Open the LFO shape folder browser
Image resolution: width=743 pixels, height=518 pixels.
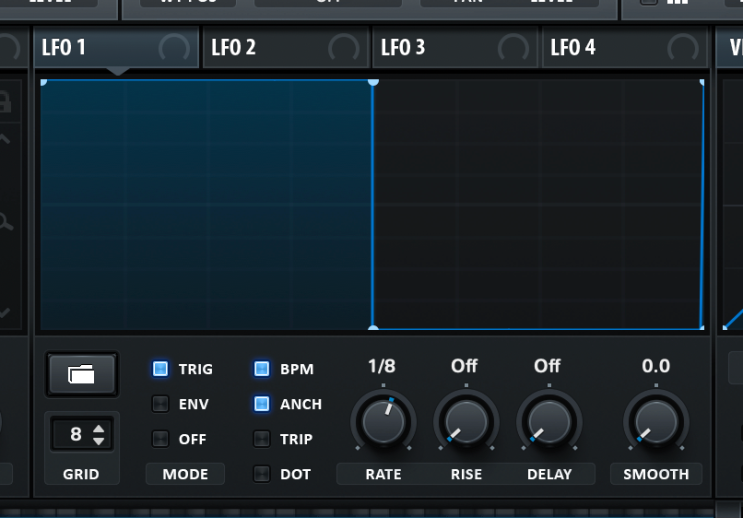coord(82,374)
